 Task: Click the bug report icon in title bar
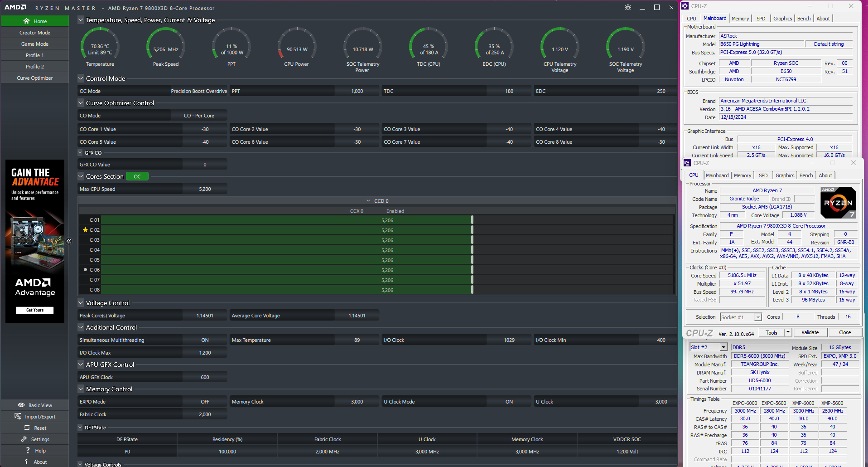628,7
